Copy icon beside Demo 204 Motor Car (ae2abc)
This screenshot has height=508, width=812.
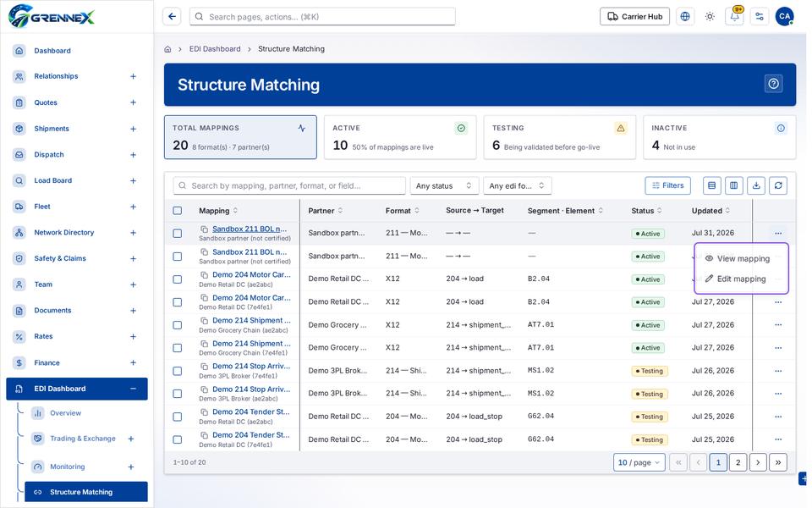pyautogui.click(x=205, y=274)
